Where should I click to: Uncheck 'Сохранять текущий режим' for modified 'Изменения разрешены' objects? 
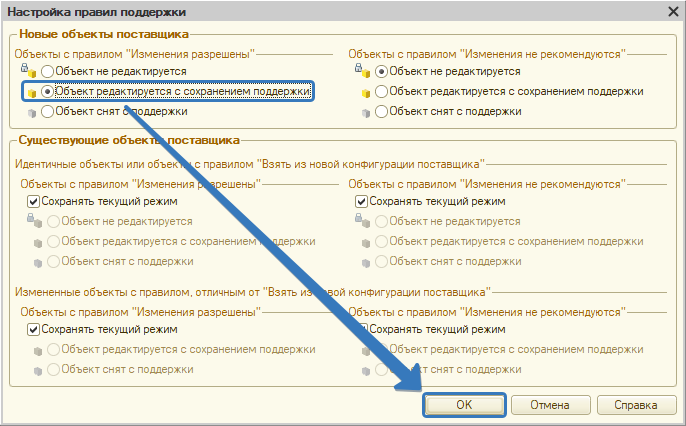pos(34,329)
